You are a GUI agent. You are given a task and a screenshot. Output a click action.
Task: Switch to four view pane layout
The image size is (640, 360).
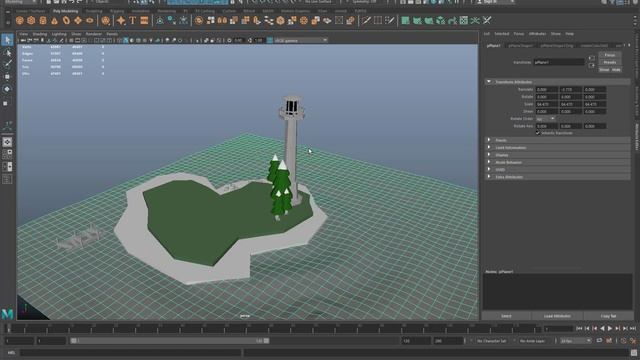(7, 154)
